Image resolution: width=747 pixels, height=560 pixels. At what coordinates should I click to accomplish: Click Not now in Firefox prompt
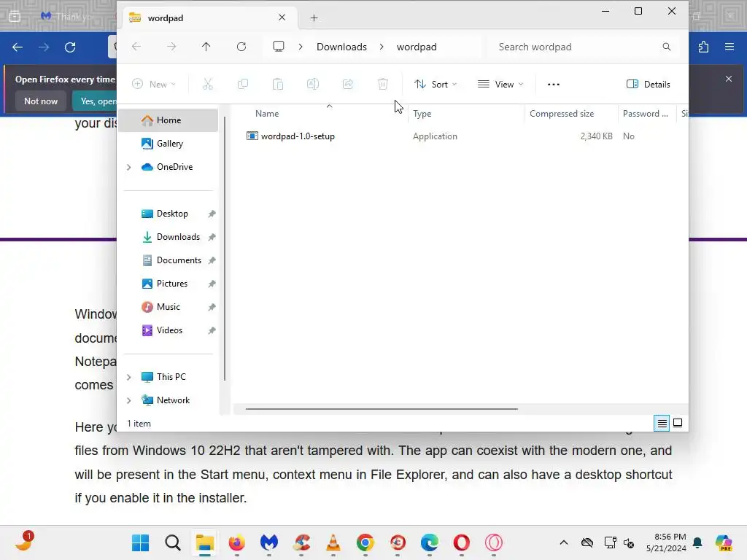41,101
